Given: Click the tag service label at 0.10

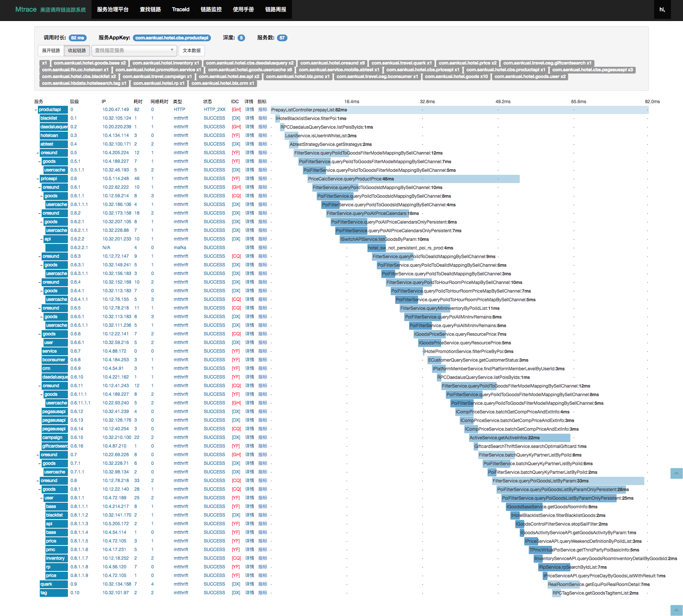Looking at the screenshot, I should pos(54,593).
